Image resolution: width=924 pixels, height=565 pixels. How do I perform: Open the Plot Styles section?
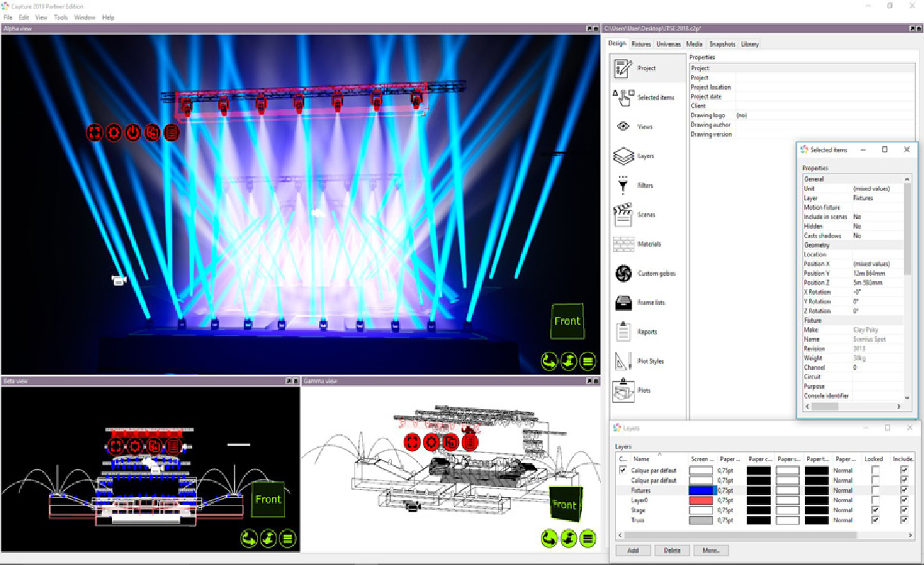[624, 361]
